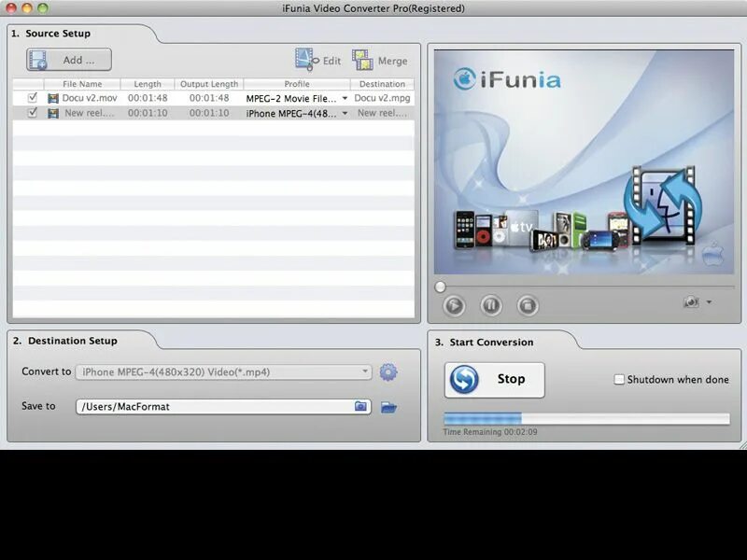
Task: Click the Time Remaining status text
Action: click(x=490, y=432)
